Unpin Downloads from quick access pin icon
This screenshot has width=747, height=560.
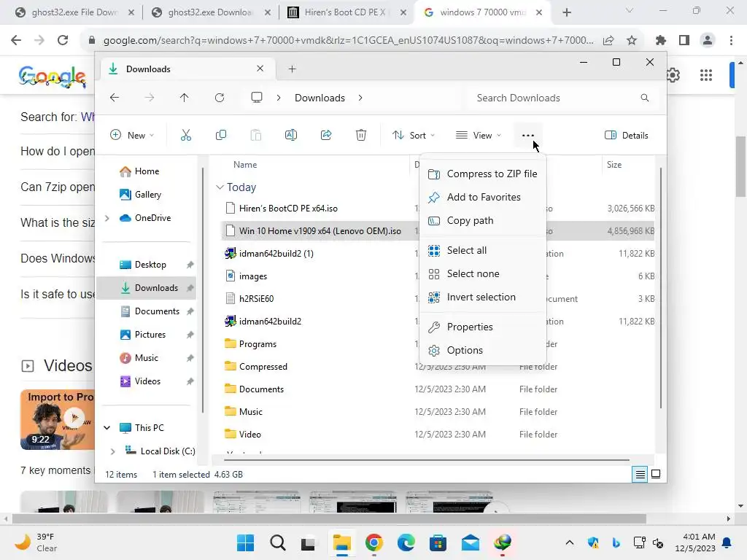point(190,288)
